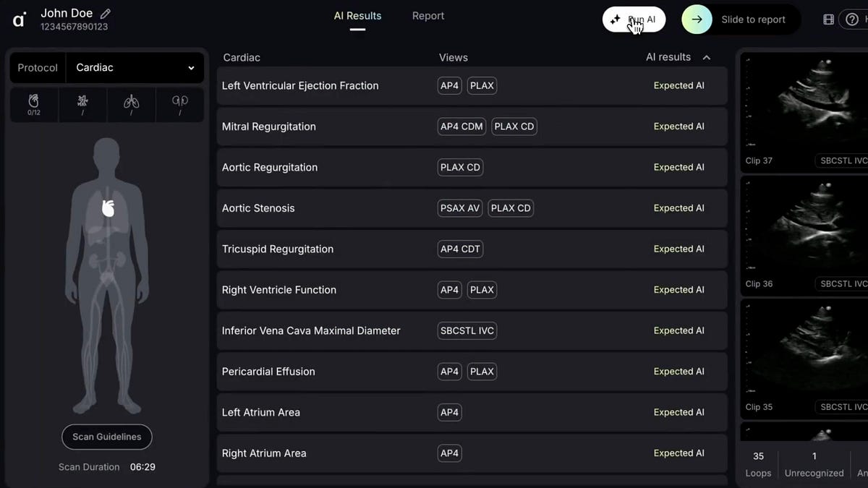The height and width of the screenshot is (488, 868).
Task: Click the AP4 tag in Right Atrium Area row
Action: [x=450, y=453]
